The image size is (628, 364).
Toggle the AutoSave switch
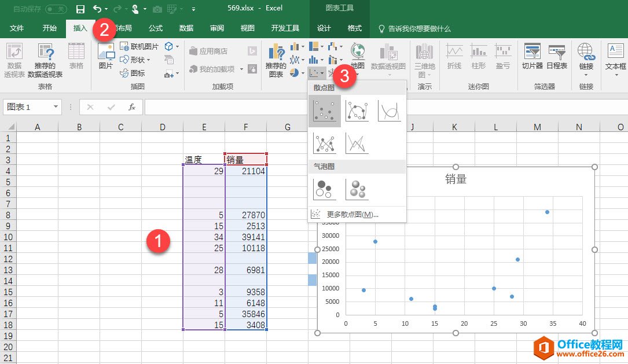point(56,9)
